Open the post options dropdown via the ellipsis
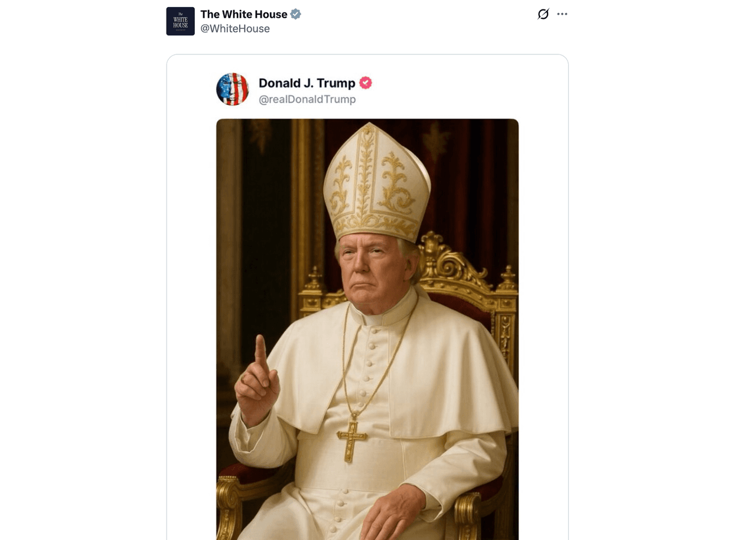Viewport: 756px width, 540px height. (562, 14)
